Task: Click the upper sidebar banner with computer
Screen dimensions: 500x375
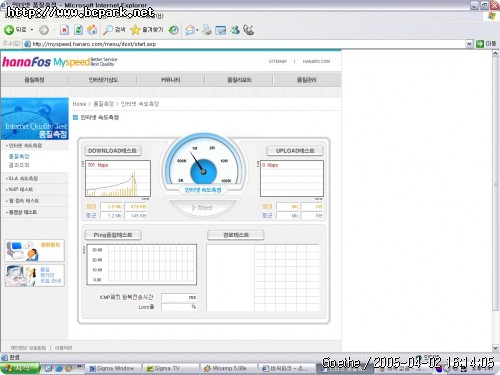Action: (35, 250)
